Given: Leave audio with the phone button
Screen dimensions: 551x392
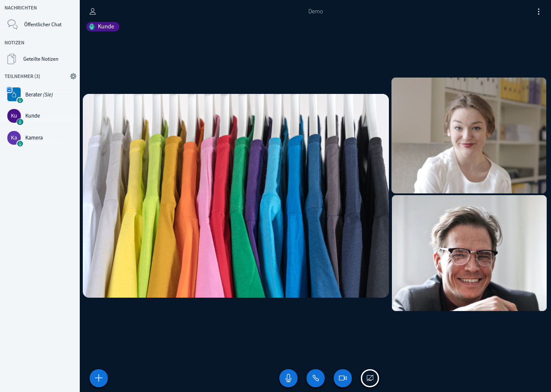Looking at the screenshot, I should [x=316, y=378].
